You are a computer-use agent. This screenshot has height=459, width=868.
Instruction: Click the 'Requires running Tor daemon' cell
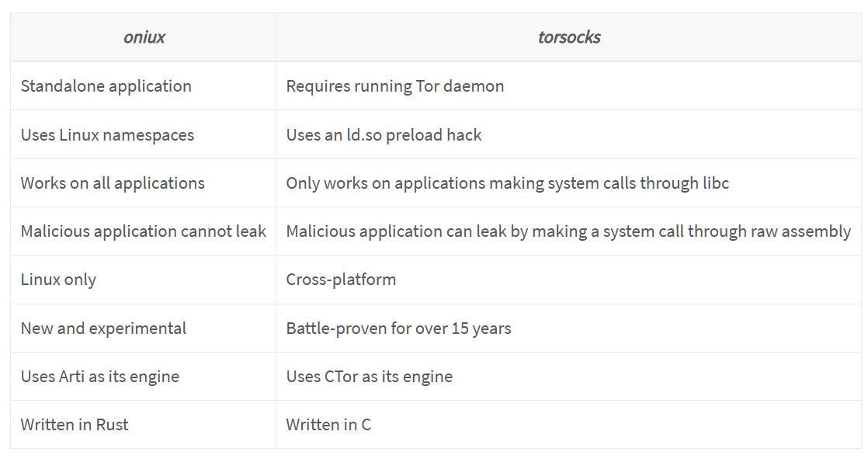tap(394, 86)
